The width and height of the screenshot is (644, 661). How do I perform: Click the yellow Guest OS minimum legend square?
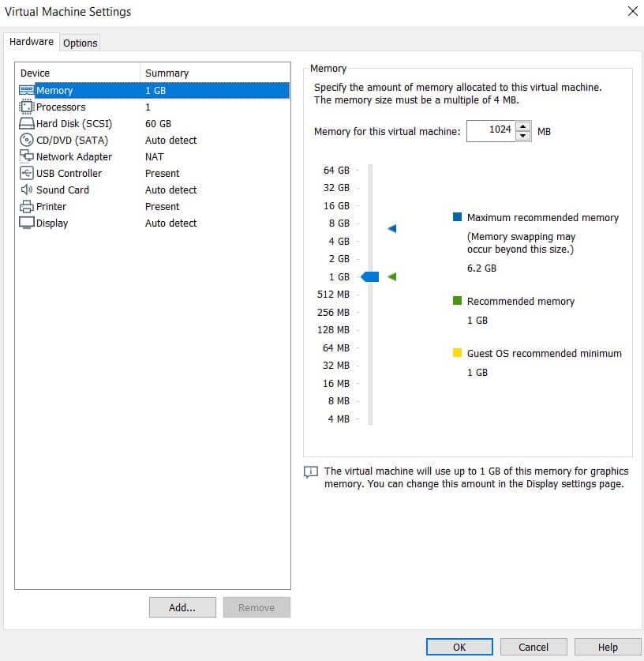pyautogui.click(x=457, y=352)
